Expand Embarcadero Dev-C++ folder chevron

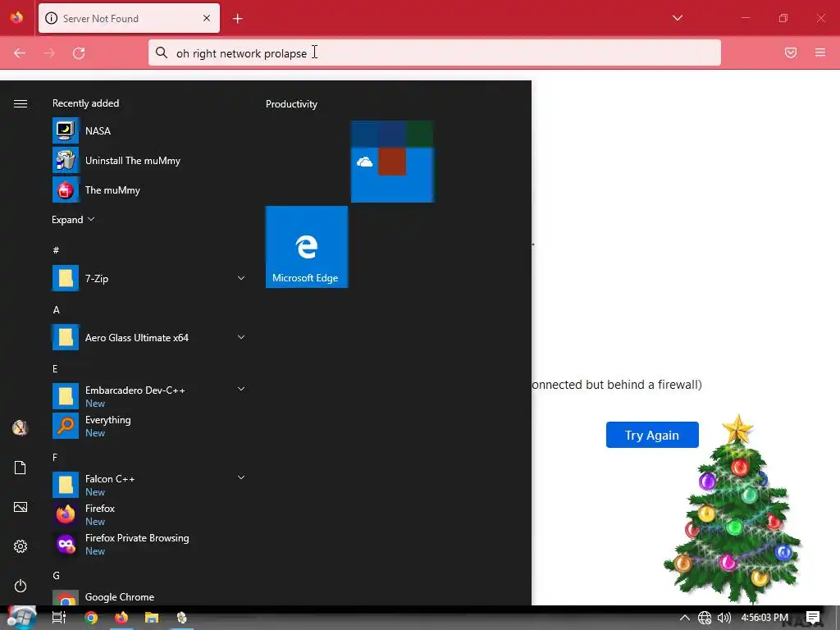[x=241, y=389]
